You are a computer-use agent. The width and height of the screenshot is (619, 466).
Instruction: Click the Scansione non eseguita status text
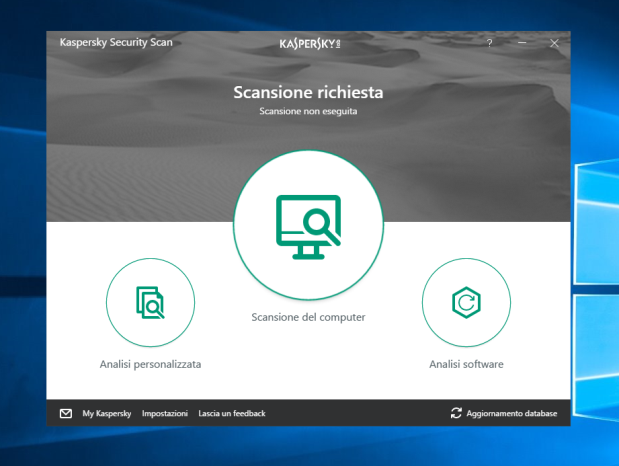308,111
